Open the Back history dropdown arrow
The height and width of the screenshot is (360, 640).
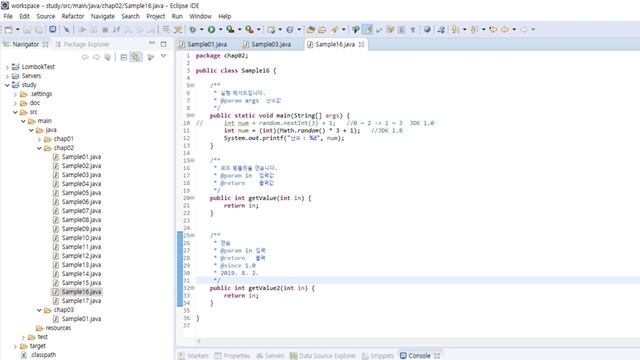click(x=514, y=29)
